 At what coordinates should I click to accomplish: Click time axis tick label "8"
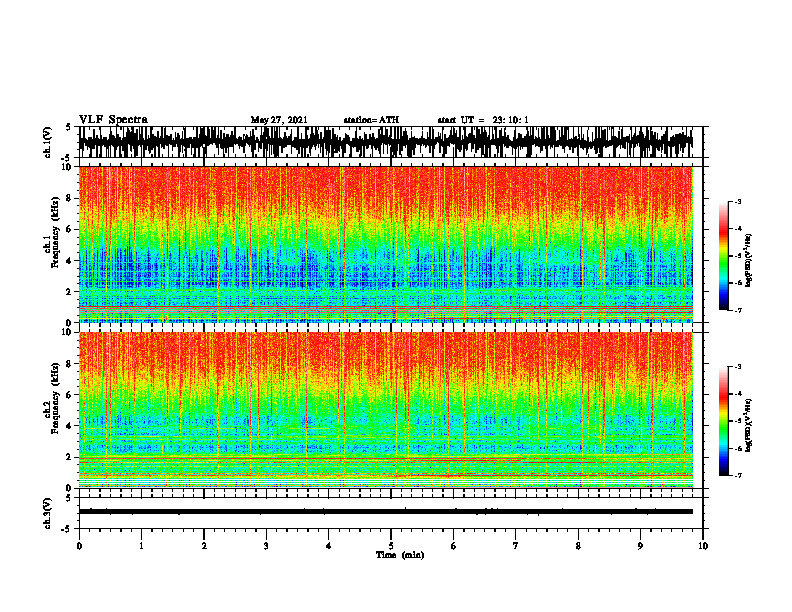578,546
